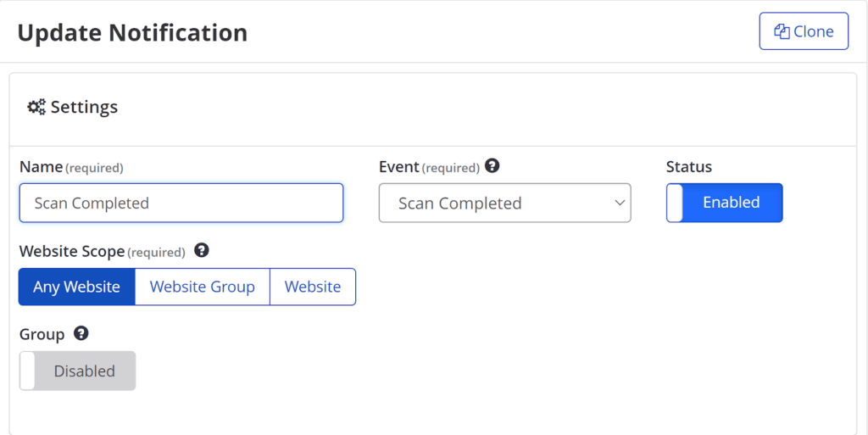
Task: Click the Event dropdown chevron arrow
Action: (618, 204)
